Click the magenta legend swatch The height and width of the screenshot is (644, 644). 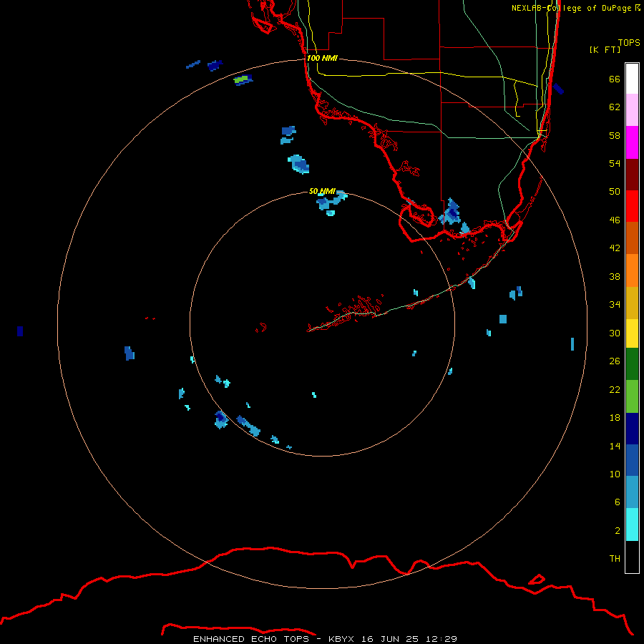click(632, 142)
